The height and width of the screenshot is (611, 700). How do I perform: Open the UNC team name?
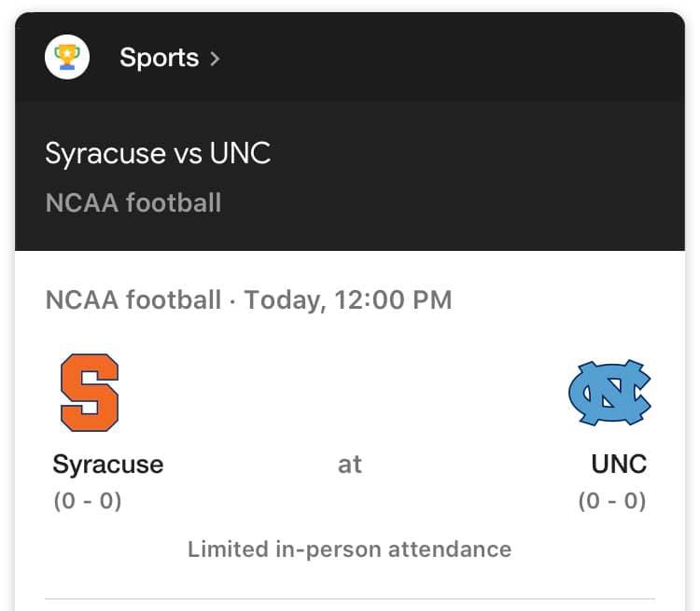tap(619, 464)
